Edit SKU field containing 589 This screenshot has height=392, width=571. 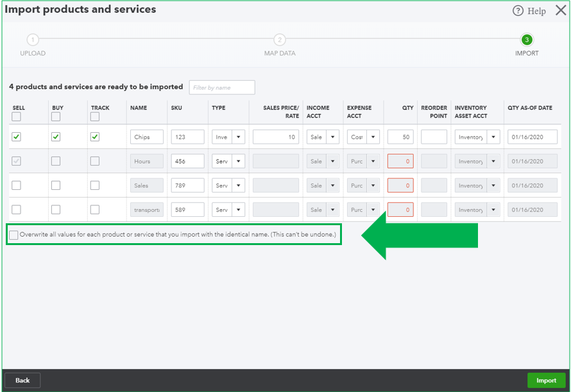[x=187, y=210]
